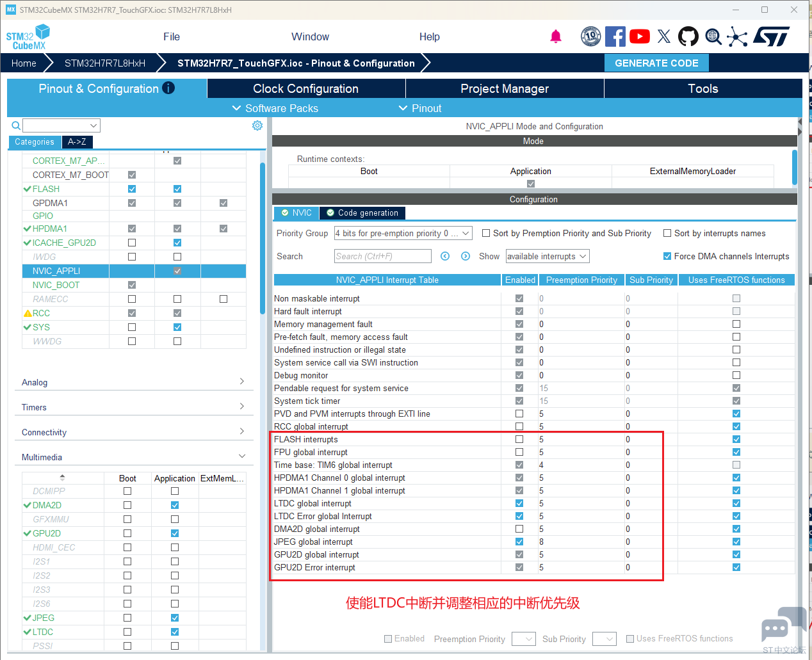Screen dimensions: 812x660
Task: Click the warning icon beside RCC
Action: tap(28, 313)
